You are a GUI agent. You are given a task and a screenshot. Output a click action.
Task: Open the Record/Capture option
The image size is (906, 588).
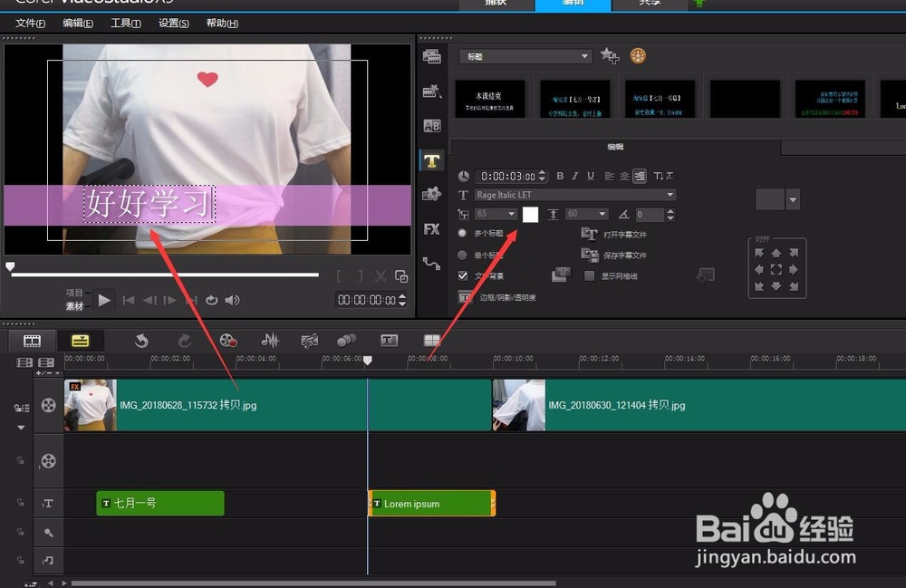(228, 341)
